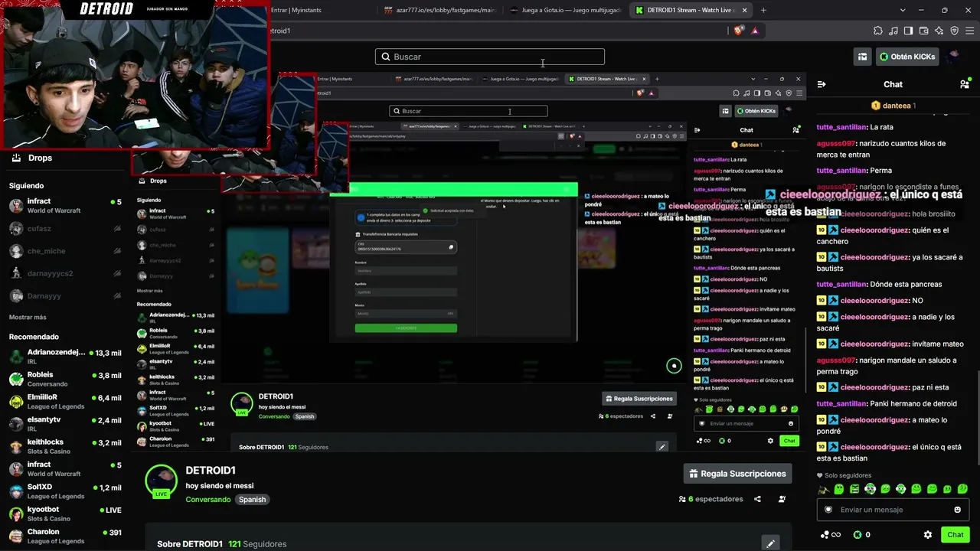Image resolution: width=980 pixels, height=551 pixels.
Task: Click the Kick search field
Action: coord(490,57)
